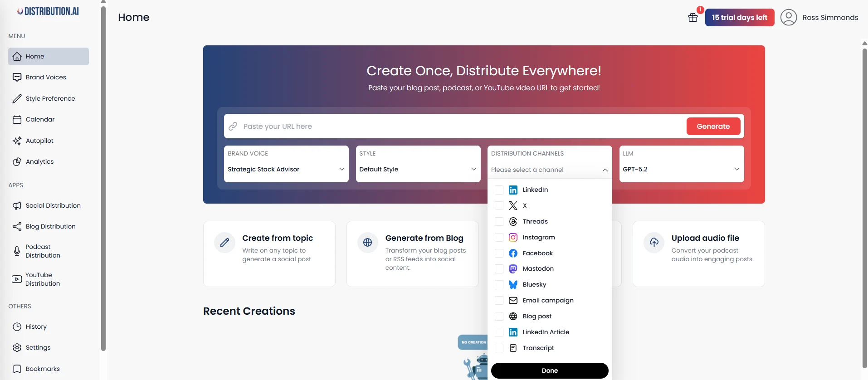868x380 pixels.
Task: Click the Mastodon logo in channel list
Action: click(x=513, y=269)
